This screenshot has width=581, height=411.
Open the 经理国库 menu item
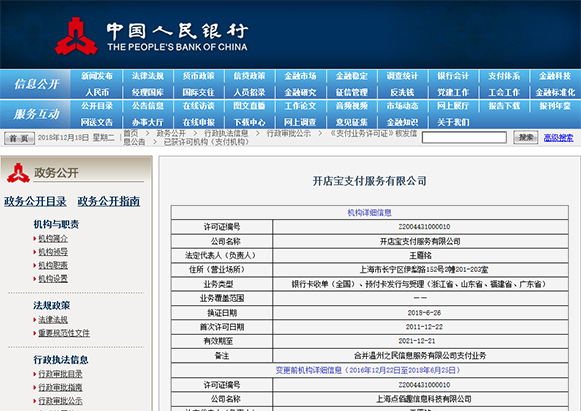click(x=148, y=92)
